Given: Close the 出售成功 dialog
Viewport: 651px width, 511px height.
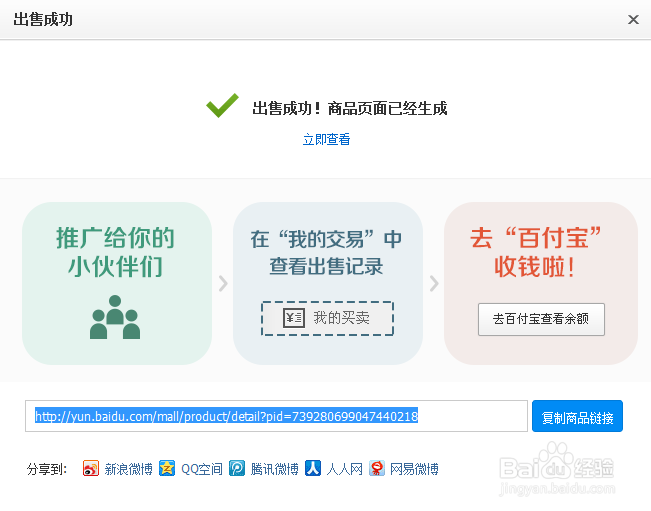Looking at the screenshot, I should [x=633, y=20].
